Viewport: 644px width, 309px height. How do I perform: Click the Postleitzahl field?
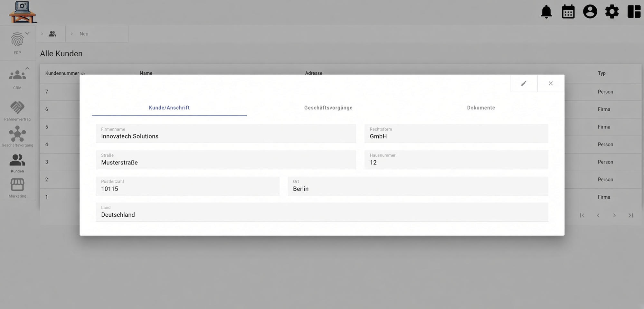pos(187,186)
